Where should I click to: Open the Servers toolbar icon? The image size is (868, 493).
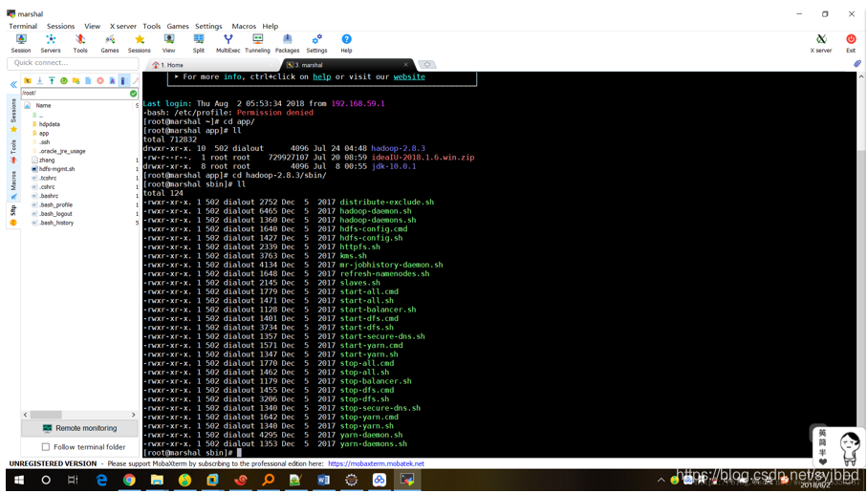coord(51,43)
